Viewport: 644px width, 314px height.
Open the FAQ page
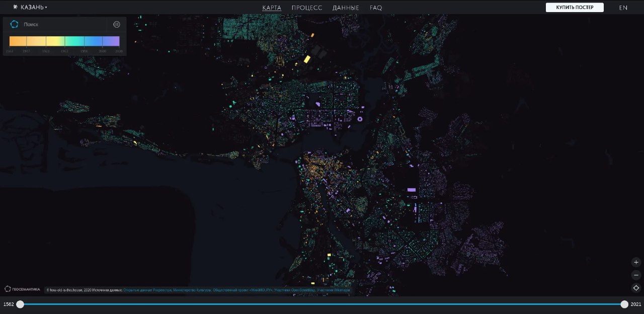coord(376,8)
